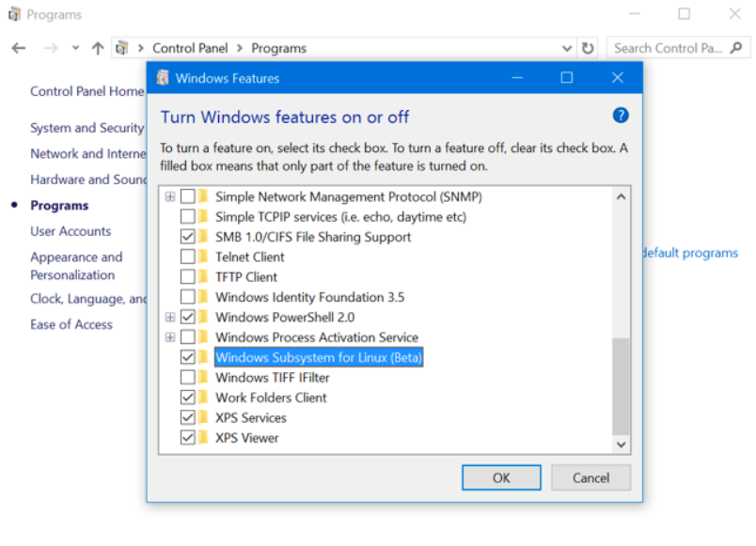Open User Accounts category
756x546 pixels.
71,231
